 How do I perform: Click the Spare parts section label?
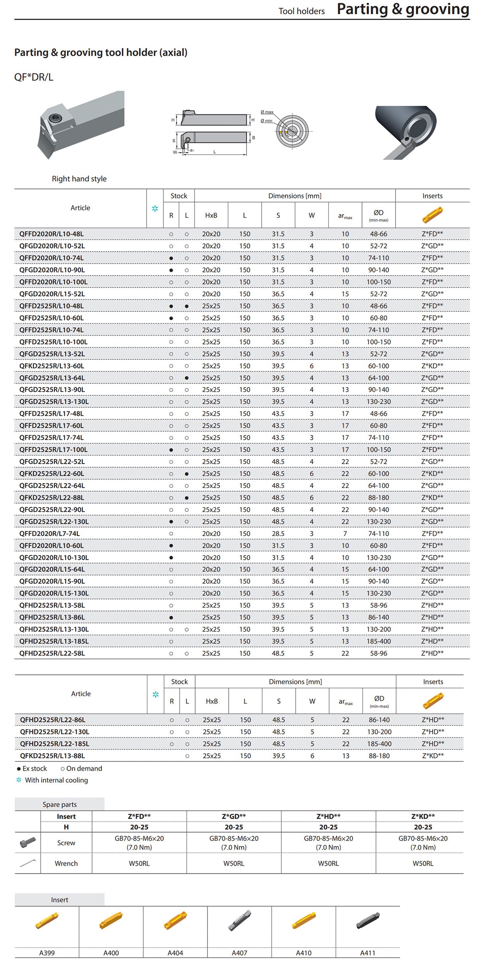60,805
